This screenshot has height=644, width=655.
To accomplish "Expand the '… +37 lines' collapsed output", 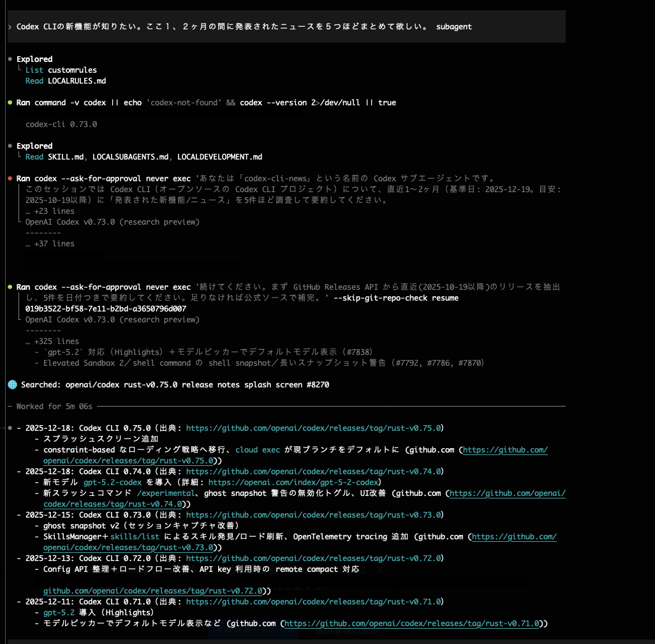I will pos(50,244).
